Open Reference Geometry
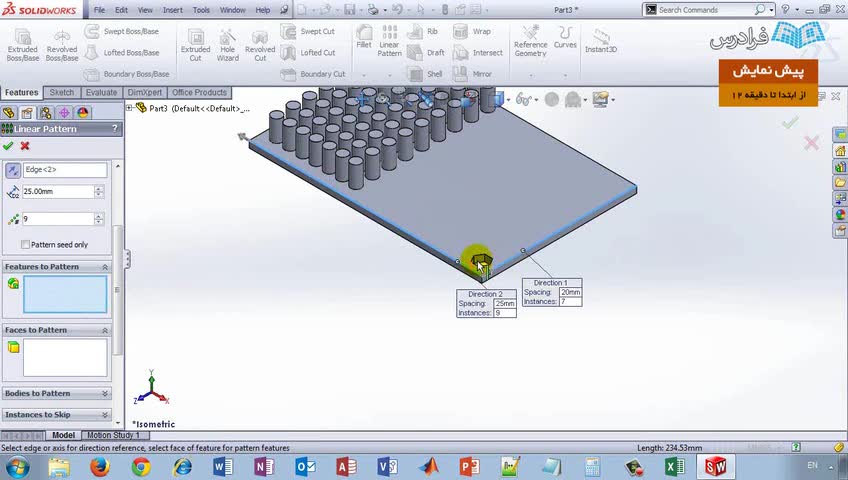The image size is (848, 480). (531, 41)
